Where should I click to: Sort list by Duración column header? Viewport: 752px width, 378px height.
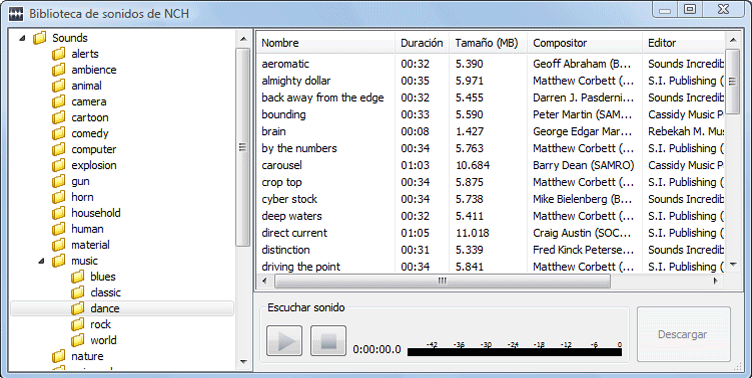[x=422, y=43]
